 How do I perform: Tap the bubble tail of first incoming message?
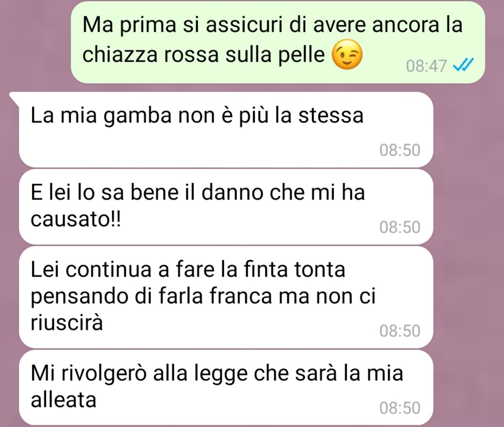point(14,98)
